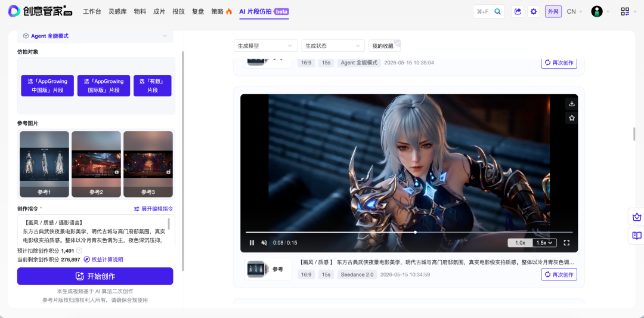Open the 工作台 menu
This screenshot has width=644, height=318.
coord(92,11)
